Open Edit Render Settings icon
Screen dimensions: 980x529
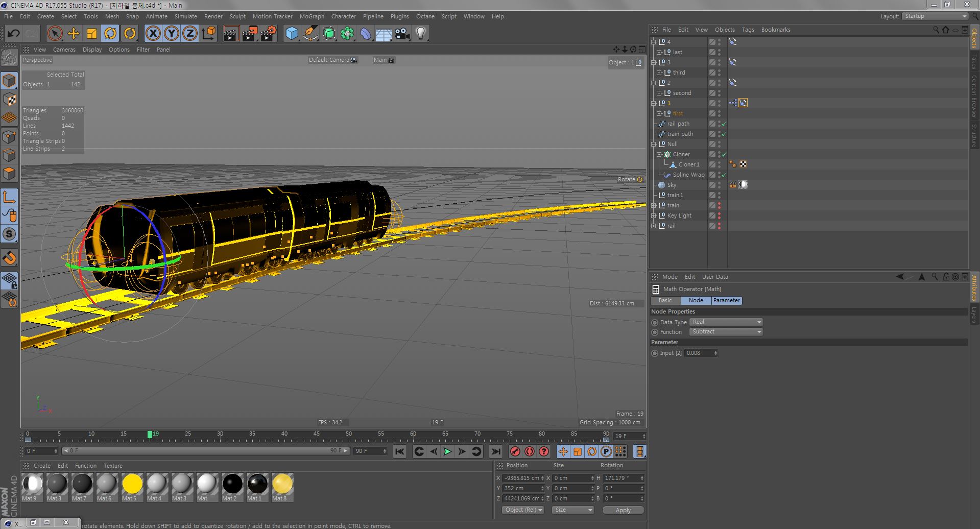click(x=269, y=34)
